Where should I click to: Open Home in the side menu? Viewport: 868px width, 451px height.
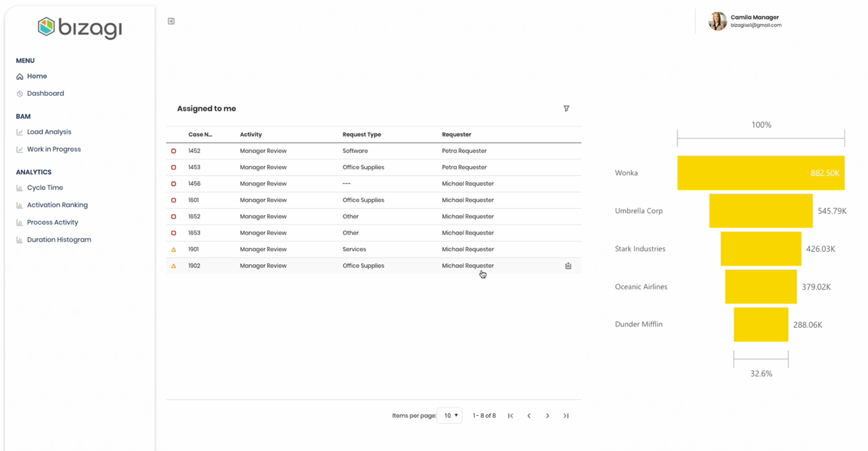(37, 76)
